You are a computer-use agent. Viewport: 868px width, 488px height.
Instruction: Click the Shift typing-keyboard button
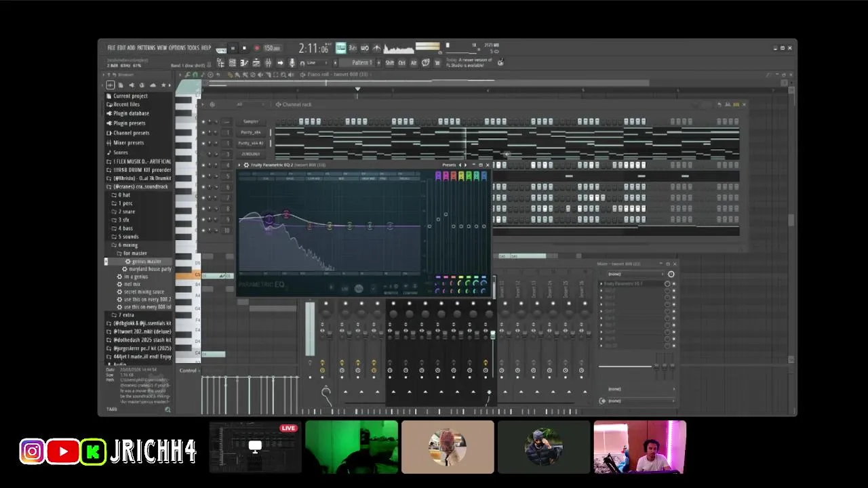pos(390,63)
